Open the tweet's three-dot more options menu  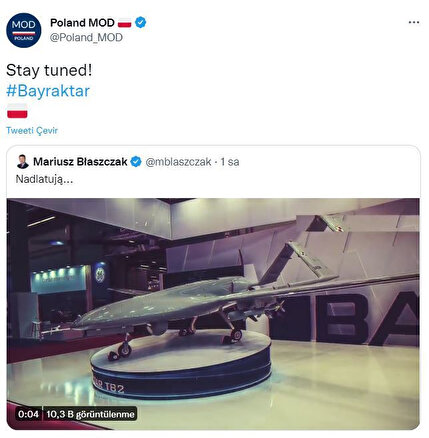point(414,23)
